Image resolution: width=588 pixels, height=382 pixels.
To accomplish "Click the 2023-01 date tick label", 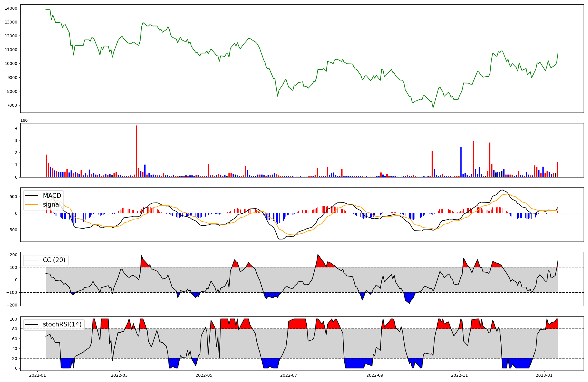I will pyautogui.click(x=544, y=375).
